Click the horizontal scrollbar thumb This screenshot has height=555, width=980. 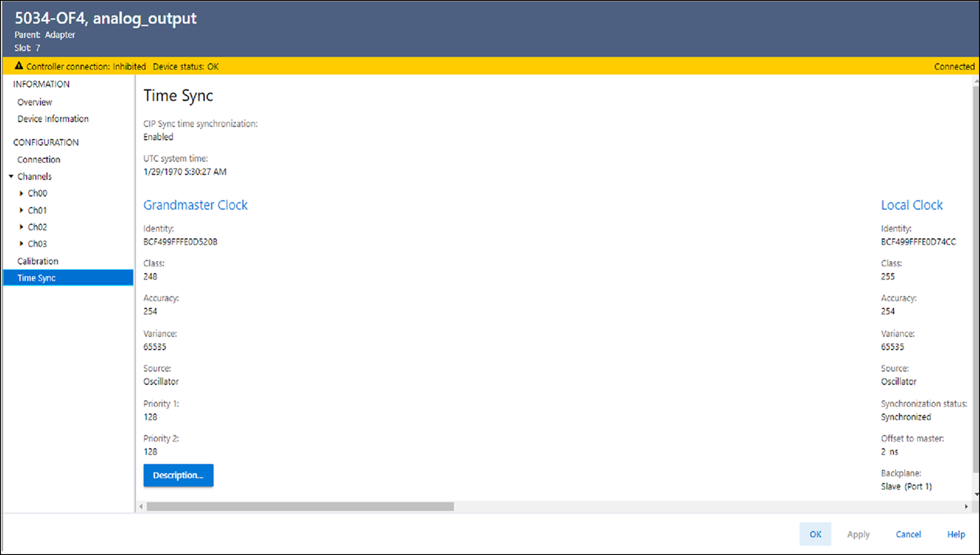tap(299, 506)
